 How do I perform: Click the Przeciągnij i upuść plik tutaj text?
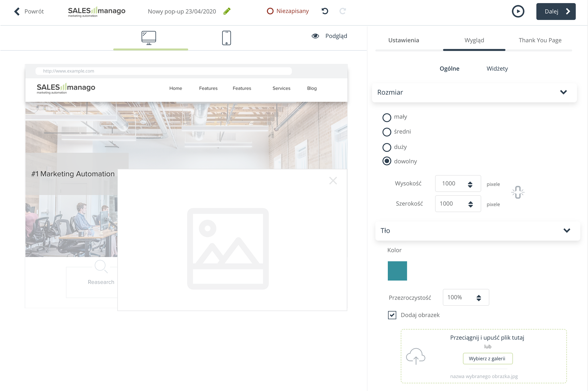487,338
